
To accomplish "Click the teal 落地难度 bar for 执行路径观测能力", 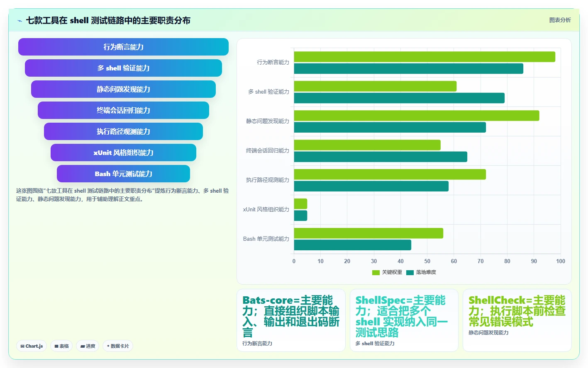I will pyautogui.click(x=371, y=186).
